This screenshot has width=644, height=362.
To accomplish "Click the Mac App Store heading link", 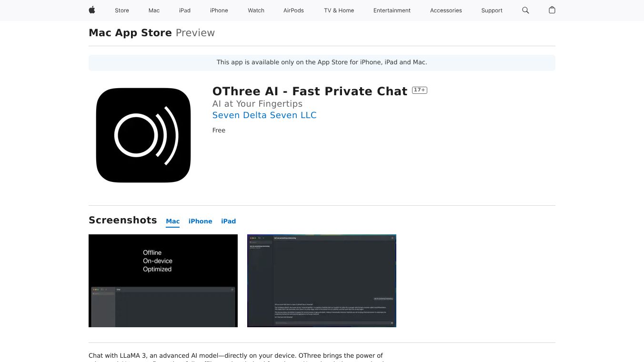I will click(130, 33).
